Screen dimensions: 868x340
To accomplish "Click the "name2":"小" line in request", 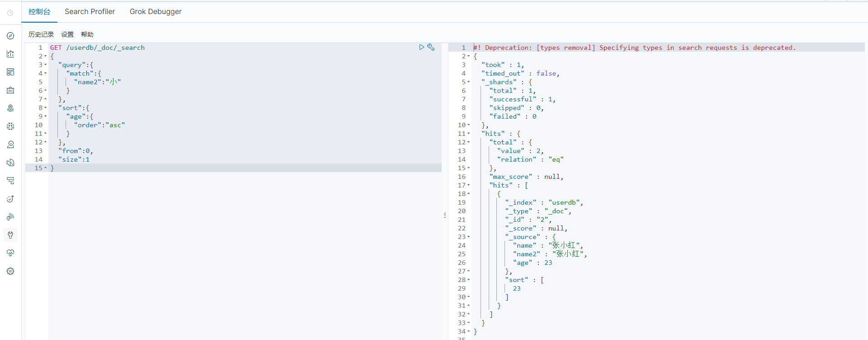I will pos(97,82).
